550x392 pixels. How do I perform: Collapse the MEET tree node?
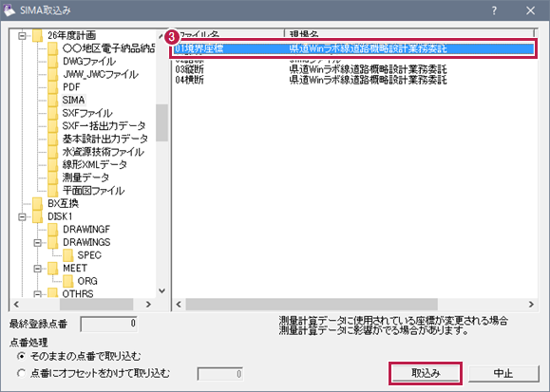point(38,269)
